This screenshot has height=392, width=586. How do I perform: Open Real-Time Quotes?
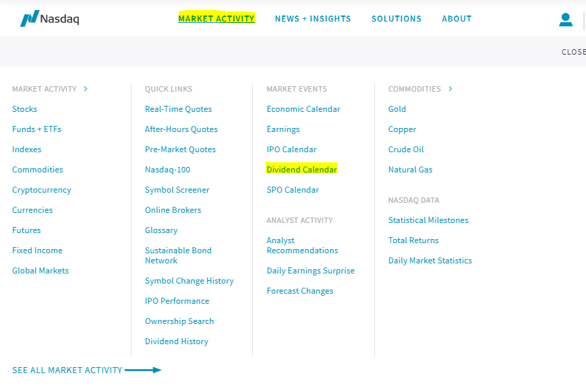pos(178,109)
